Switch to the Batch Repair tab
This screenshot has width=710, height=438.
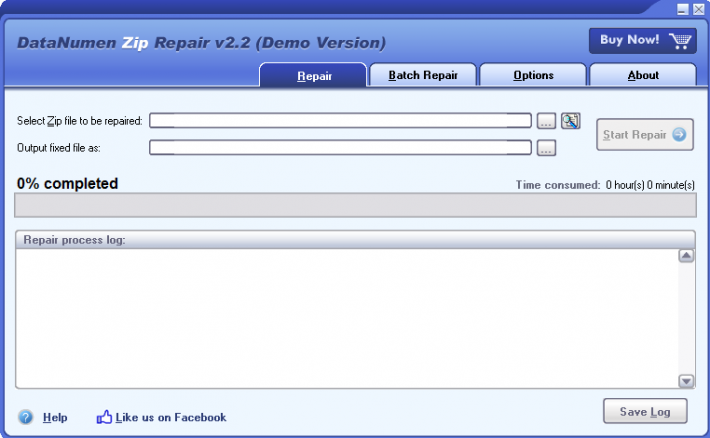(423, 75)
